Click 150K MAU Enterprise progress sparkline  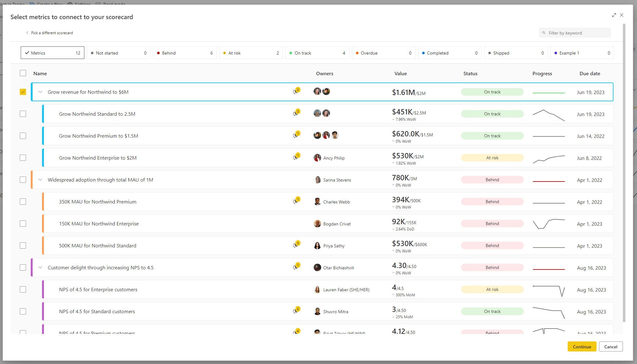click(x=549, y=224)
